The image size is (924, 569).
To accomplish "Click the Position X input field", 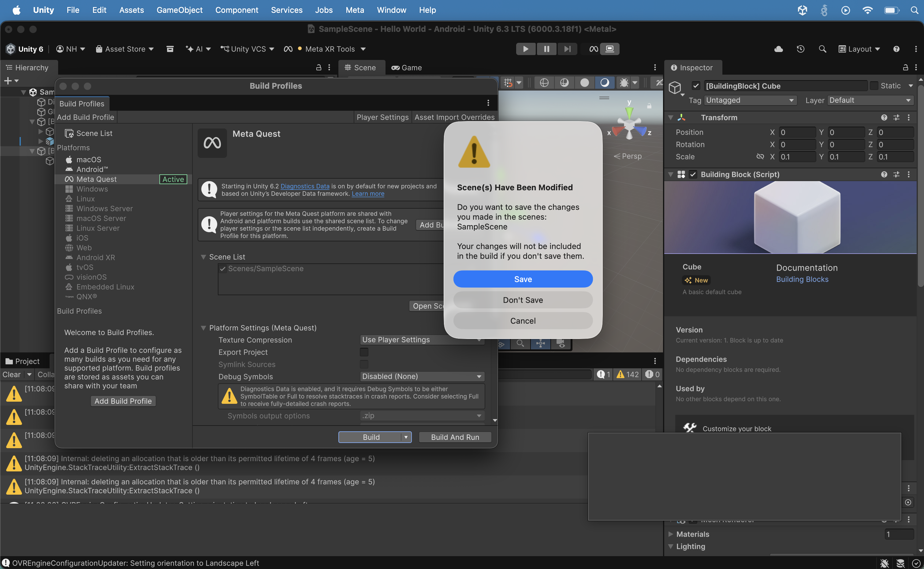I will 798,132.
